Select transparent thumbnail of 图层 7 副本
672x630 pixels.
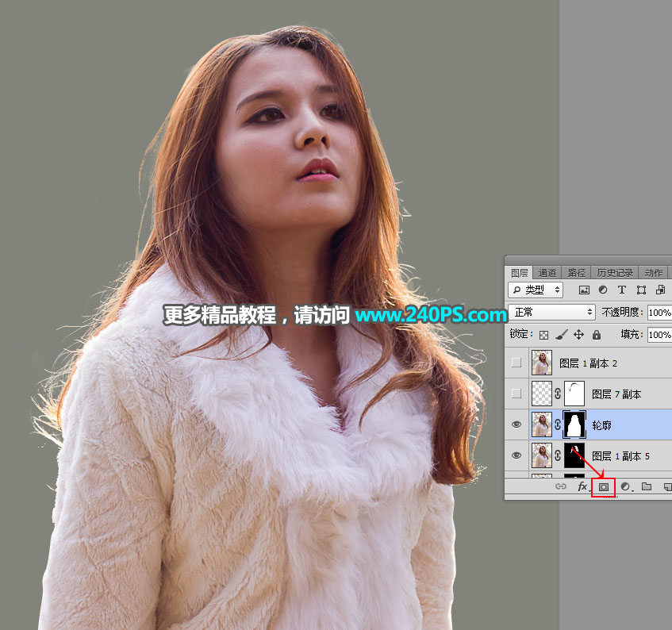[542, 394]
